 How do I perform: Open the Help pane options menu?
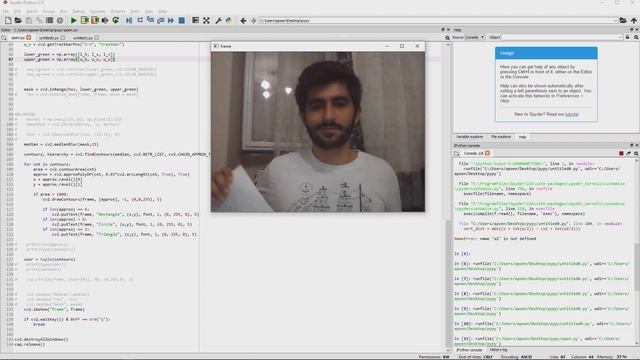point(636,37)
